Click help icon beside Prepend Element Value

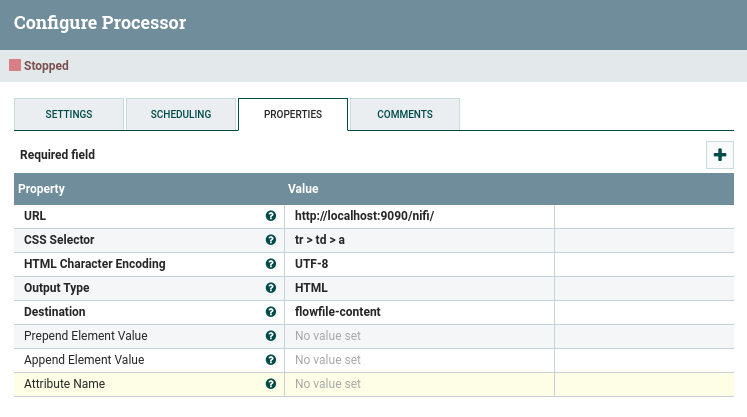pyautogui.click(x=271, y=336)
